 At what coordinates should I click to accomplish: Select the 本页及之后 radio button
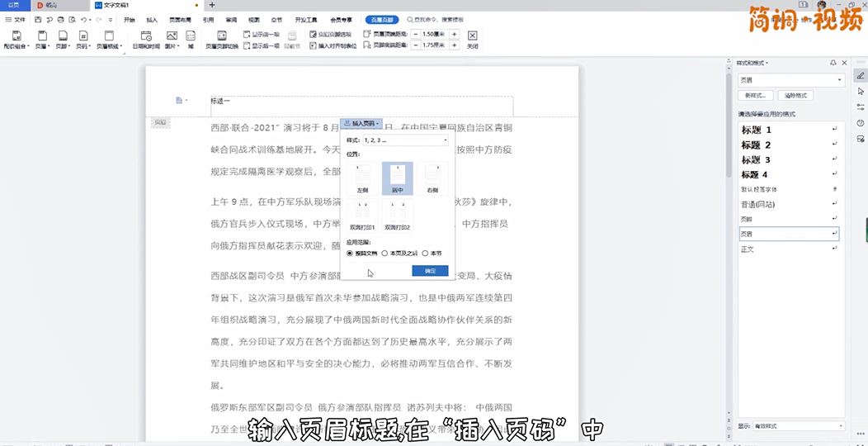(x=384, y=254)
